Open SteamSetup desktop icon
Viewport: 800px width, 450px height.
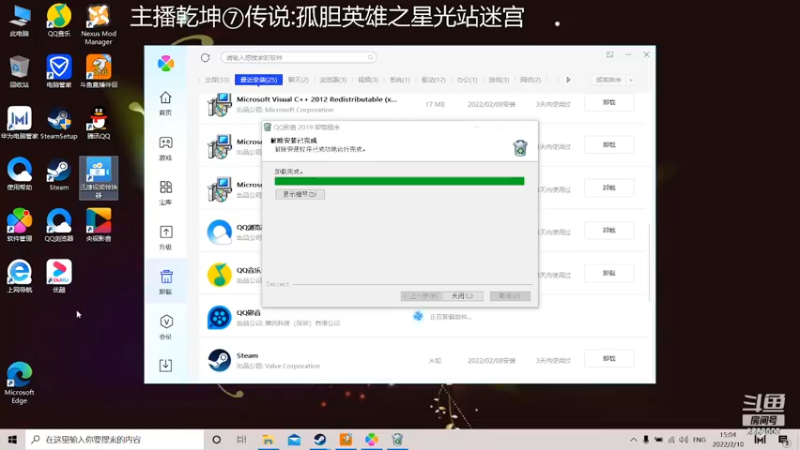(59, 123)
